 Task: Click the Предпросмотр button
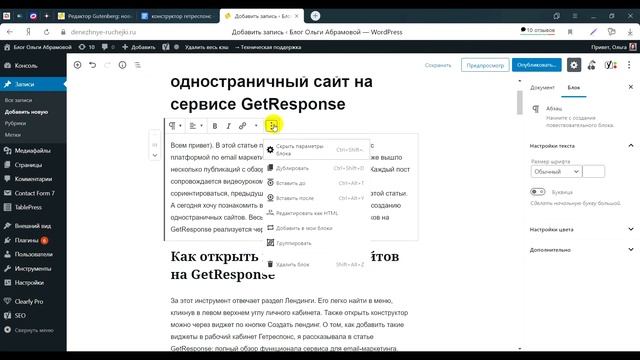coord(485,65)
